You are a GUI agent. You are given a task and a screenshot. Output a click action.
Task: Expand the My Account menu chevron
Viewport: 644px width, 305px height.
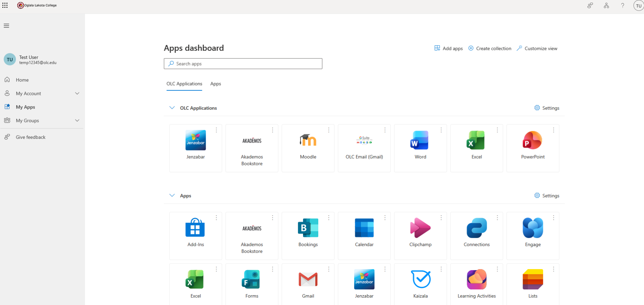(x=77, y=94)
